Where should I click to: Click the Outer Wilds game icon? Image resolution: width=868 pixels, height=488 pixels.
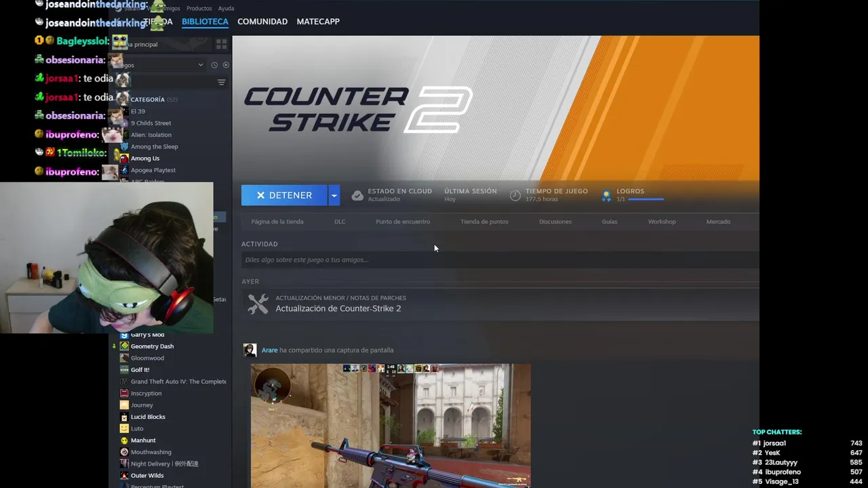pyautogui.click(x=124, y=476)
